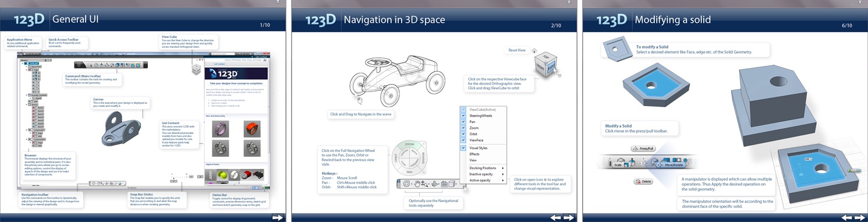This screenshot has width=868, height=222.
Task: Click the Delete tool button
Action: click(643, 181)
